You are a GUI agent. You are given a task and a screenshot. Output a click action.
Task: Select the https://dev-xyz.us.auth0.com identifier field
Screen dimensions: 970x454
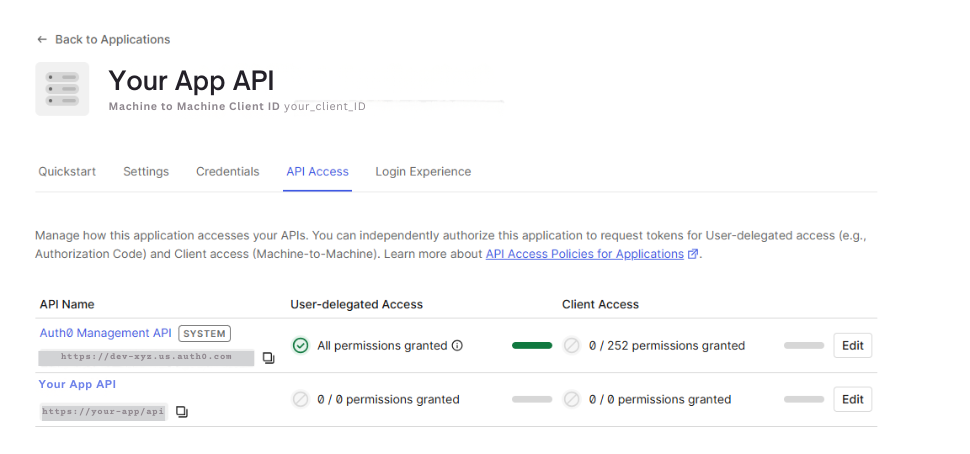coord(146,358)
